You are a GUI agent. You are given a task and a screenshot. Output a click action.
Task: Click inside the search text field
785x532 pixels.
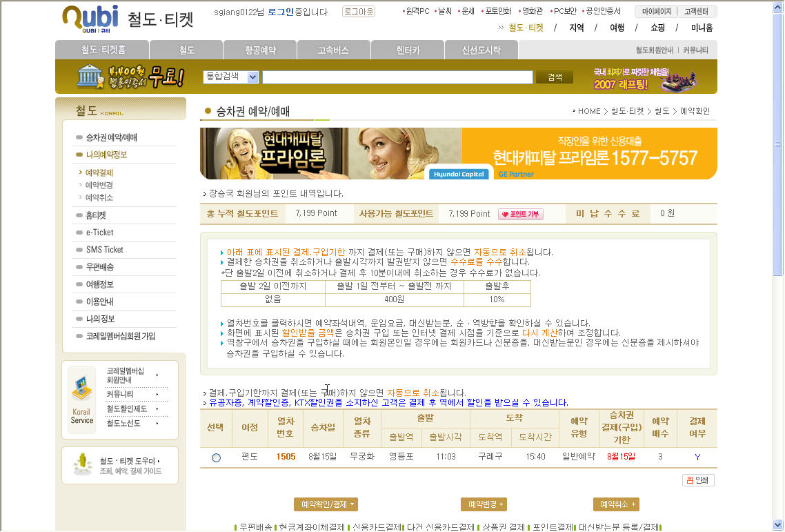[397, 77]
